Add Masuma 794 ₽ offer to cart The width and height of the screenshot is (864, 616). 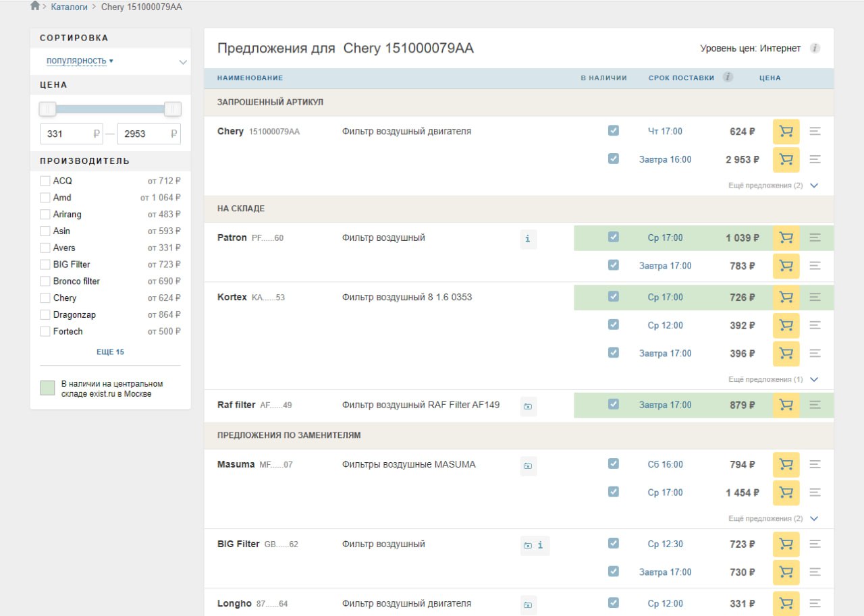click(786, 465)
